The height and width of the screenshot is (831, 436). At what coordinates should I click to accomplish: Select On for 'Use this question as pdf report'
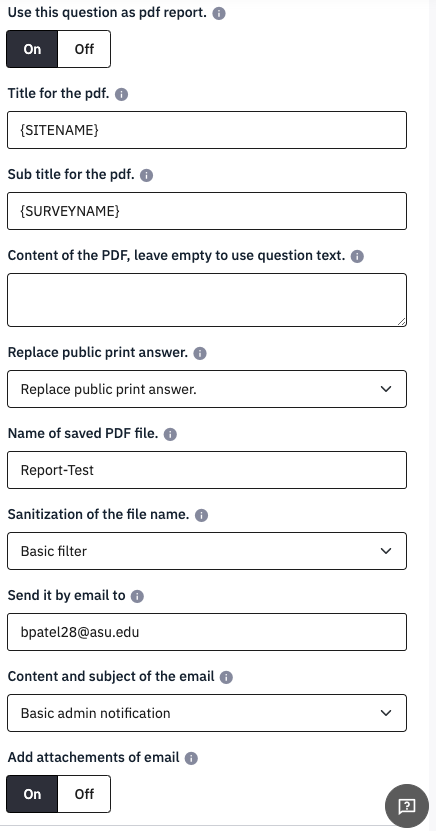tap(32, 49)
